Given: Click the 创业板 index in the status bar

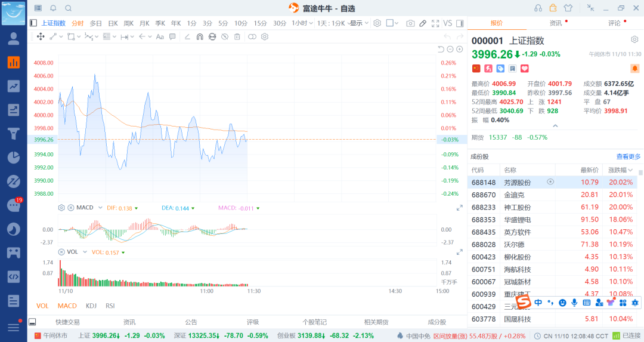Looking at the screenshot, I should point(326,336).
